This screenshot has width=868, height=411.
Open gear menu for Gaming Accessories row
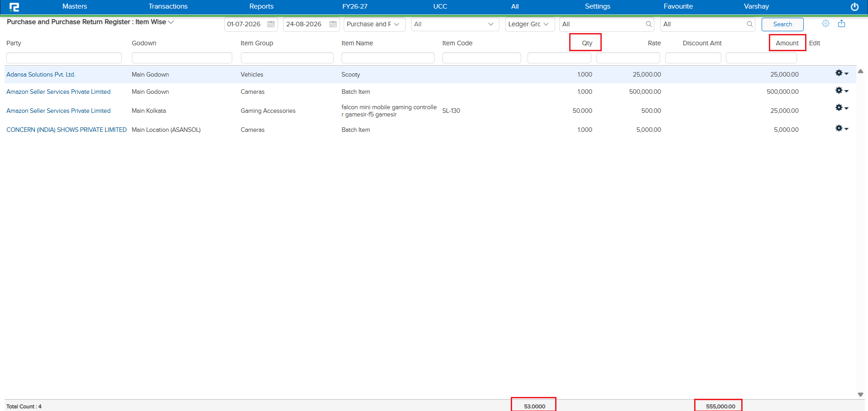pyautogui.click(x=842, y=108)
